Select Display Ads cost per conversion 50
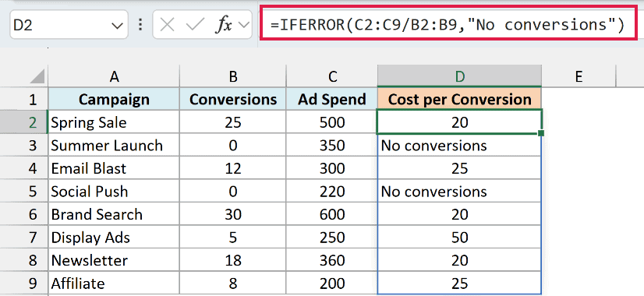 [x=459, y=238]
